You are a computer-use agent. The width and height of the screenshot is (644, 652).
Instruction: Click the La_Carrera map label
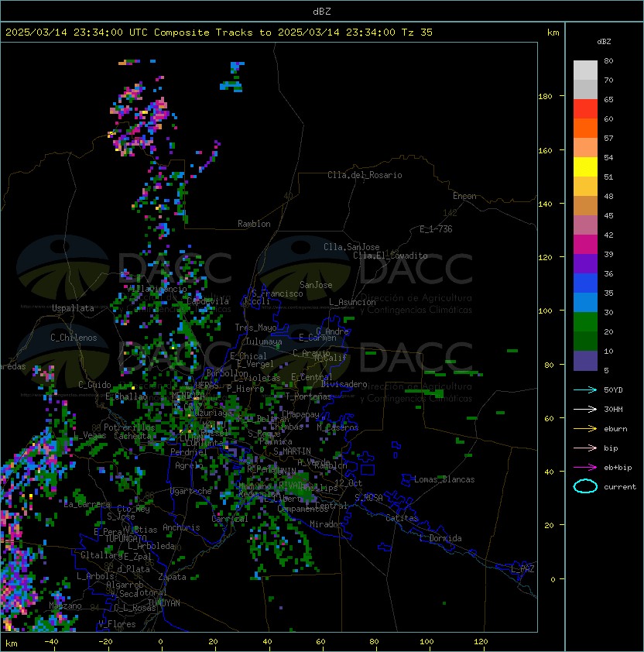coord(87,504)
